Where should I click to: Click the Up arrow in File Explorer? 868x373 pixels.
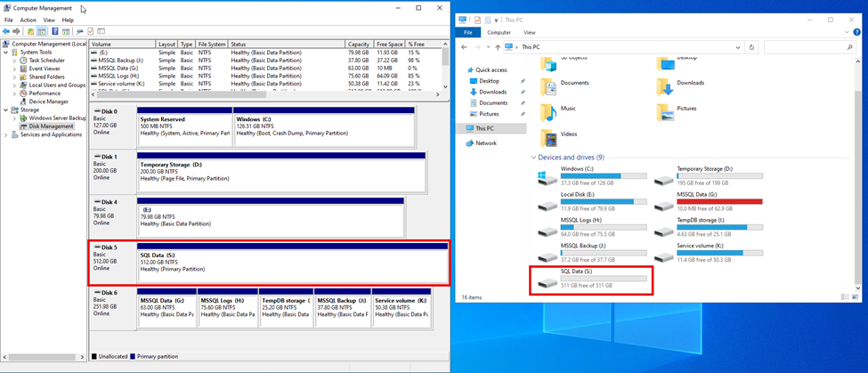click(498, 47)
